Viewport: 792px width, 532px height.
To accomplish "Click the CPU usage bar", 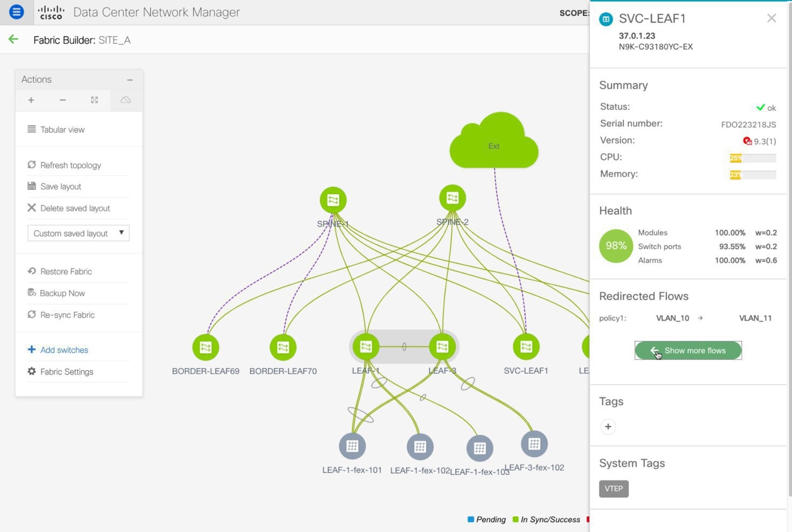I will tap(753, 158).
